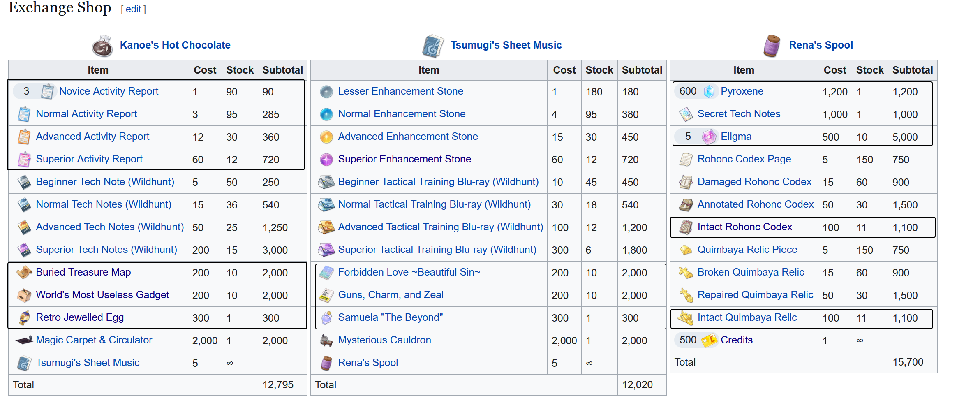Click the Superior Activity Report icon
This screenshot has height=403, width=980.
pyautogui.click(x=24, y=159)
